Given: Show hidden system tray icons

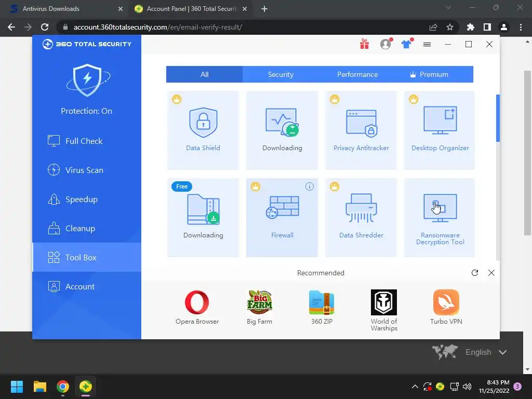Looking at the screenshot, I should (x=415, y=387).
